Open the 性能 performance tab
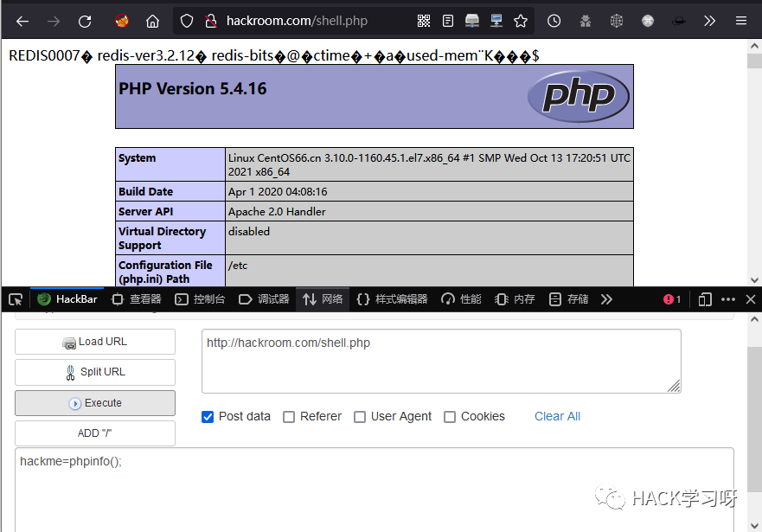The width and height of the screenshot is (762, 532). pyautogui.click(x=461, y=299)
